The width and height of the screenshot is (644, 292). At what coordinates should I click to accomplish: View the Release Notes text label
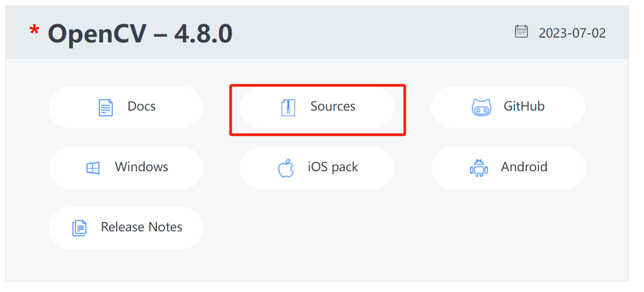(142, 227)
